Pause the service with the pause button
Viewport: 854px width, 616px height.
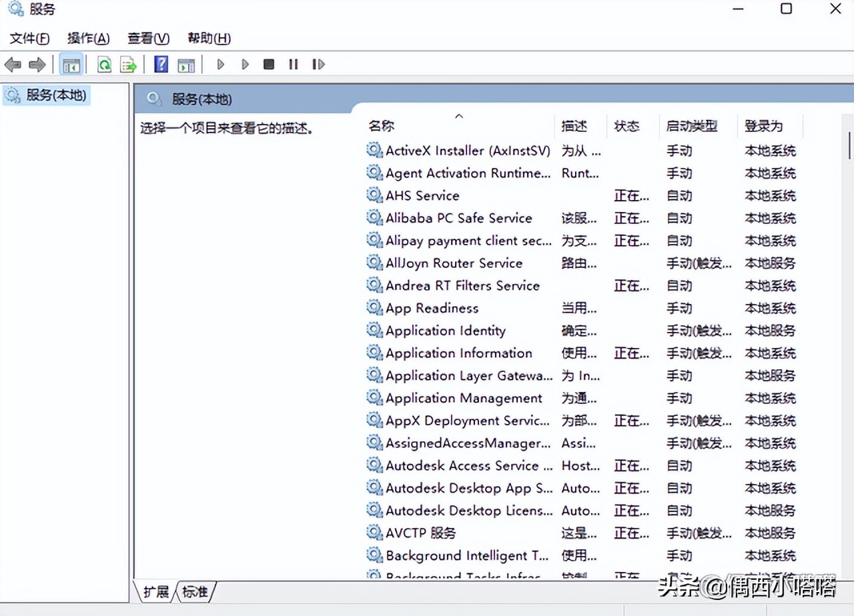tap(293, 64)
